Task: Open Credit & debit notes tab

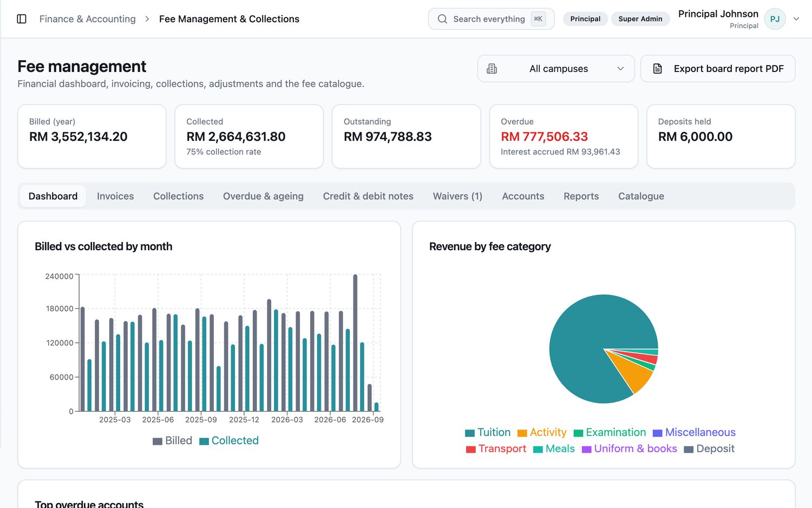Action: 368,196
